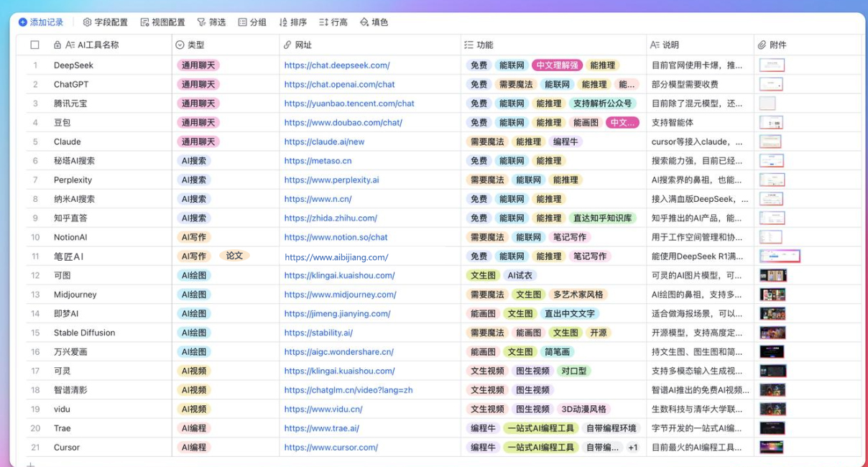Image resolution: width=868 pixels, height=467 pixels.
Task: Click the 类型 column header
Action: pos(226,45)
